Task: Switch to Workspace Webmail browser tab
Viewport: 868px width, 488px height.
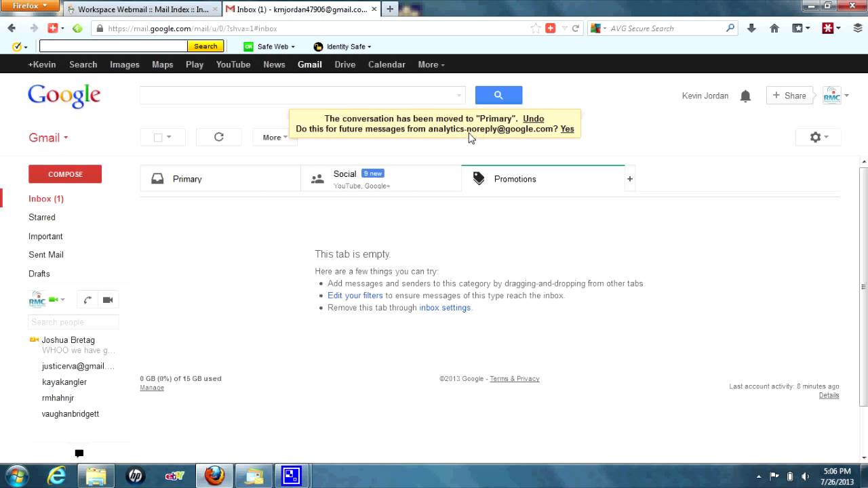Action: point(143,9)
